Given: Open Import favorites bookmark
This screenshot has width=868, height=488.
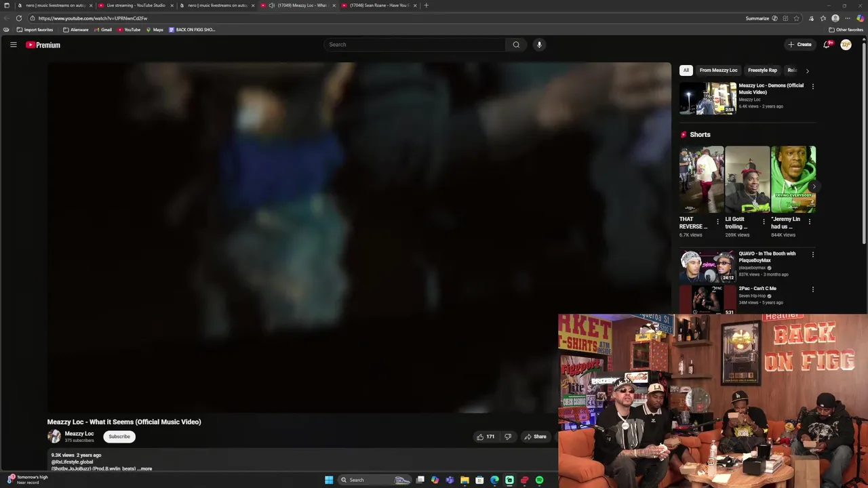Looking at the screenshot, I should coord(35,30).
